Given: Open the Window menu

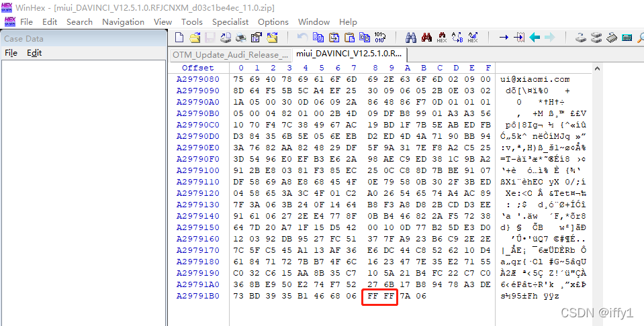Looking at the screenshot, I should [x=314, y=21].
